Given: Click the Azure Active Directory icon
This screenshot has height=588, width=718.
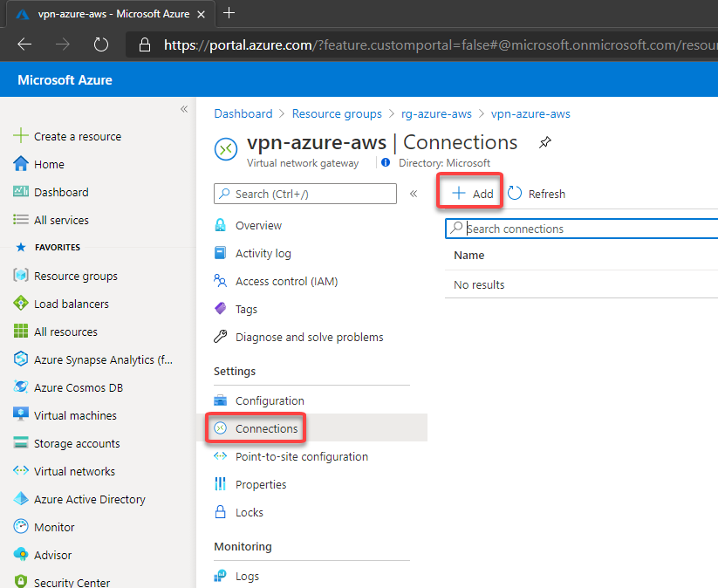Looking at the screenshot, I should pyautogui.click(x=21, y=499).
